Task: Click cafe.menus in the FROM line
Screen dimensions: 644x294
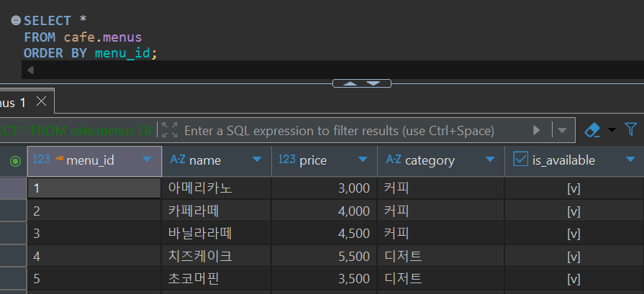Action: click(103, 37)
